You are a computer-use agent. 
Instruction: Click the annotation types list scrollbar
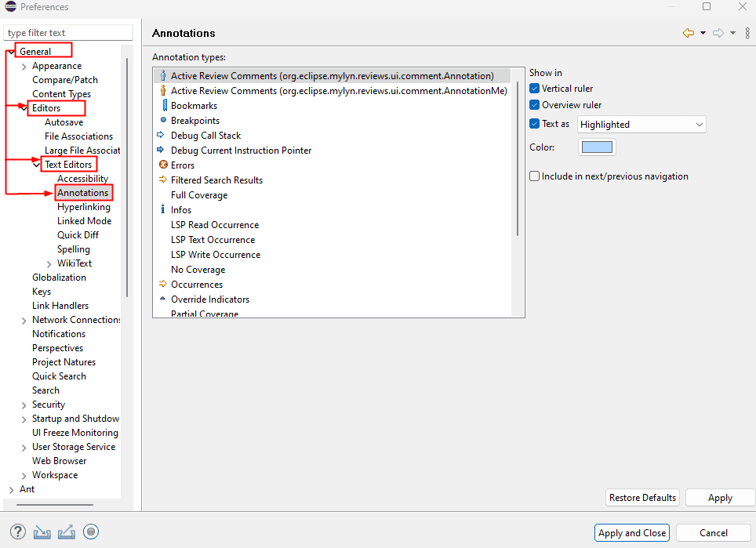click(x=518, y=159)
